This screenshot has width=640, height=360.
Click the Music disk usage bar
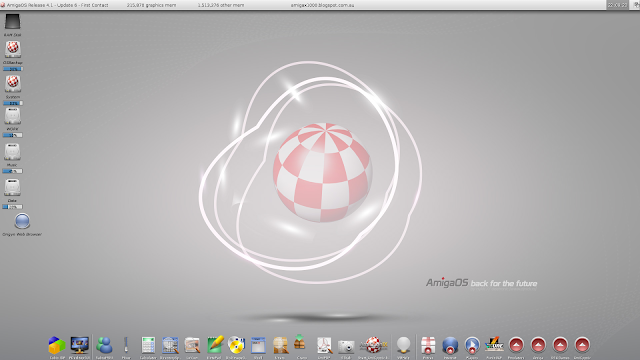(12, 171)
